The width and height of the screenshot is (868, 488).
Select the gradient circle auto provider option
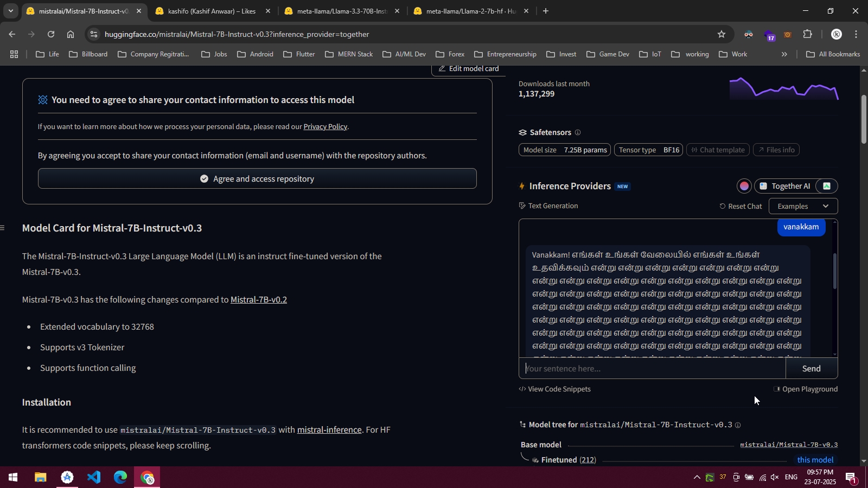[744, 186]
